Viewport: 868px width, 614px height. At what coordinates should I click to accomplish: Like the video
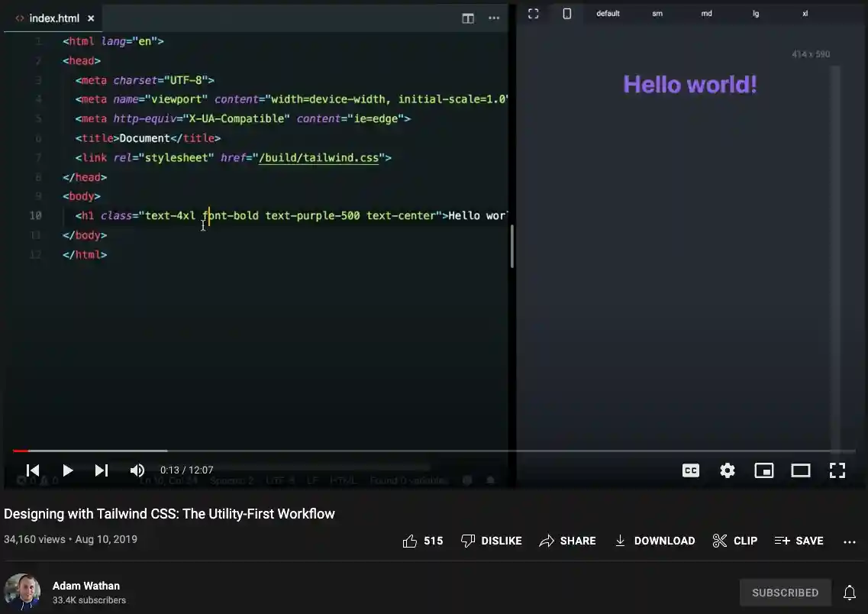tap(410, 541)
